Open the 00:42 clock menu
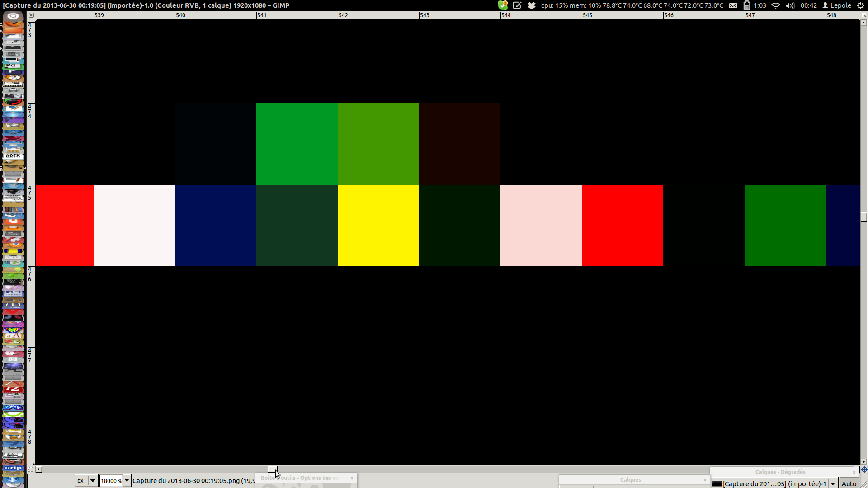Viewport: 868px width, 488px height. click(808, 5)
